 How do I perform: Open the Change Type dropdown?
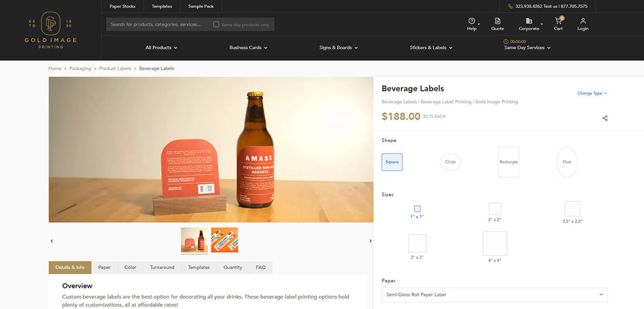pyautogui.click(x=592, y=93)
